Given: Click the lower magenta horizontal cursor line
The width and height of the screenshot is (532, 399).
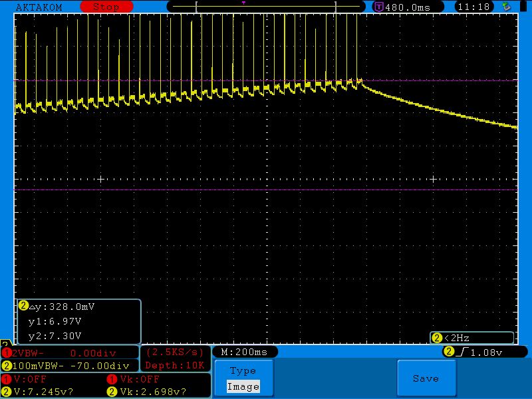Looking at the screenshot, I should pyautogui.click(x=266, y=190).
